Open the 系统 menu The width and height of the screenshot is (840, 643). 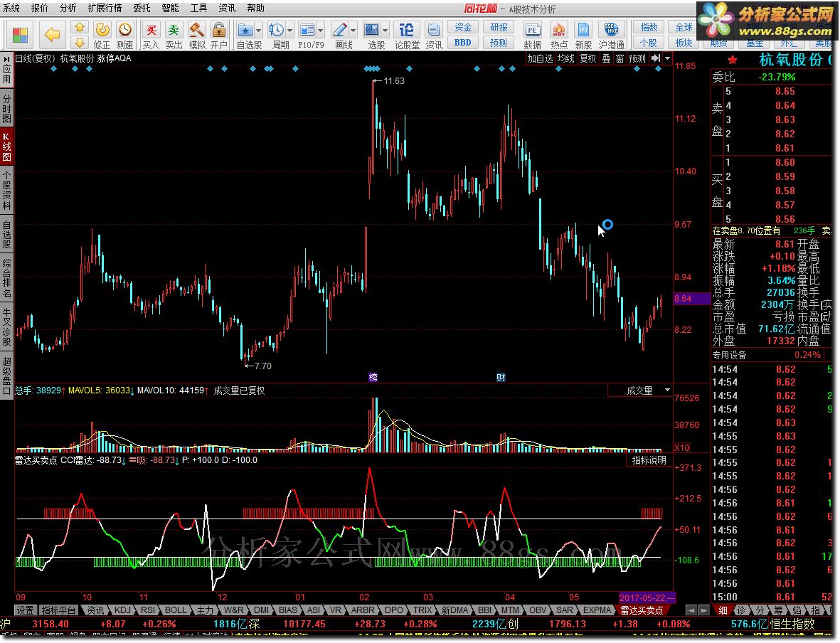[11, 8]
